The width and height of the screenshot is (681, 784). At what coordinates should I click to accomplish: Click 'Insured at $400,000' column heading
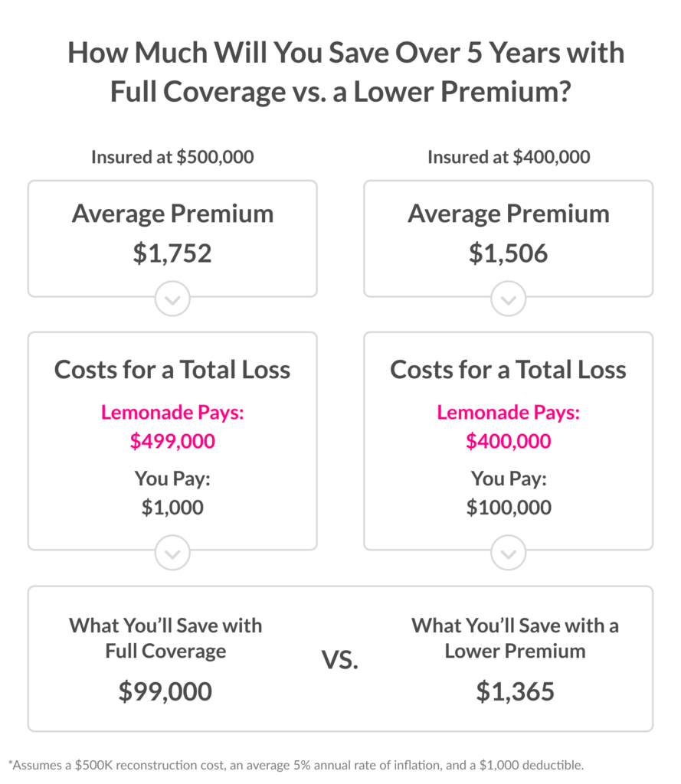click(509, 157)
